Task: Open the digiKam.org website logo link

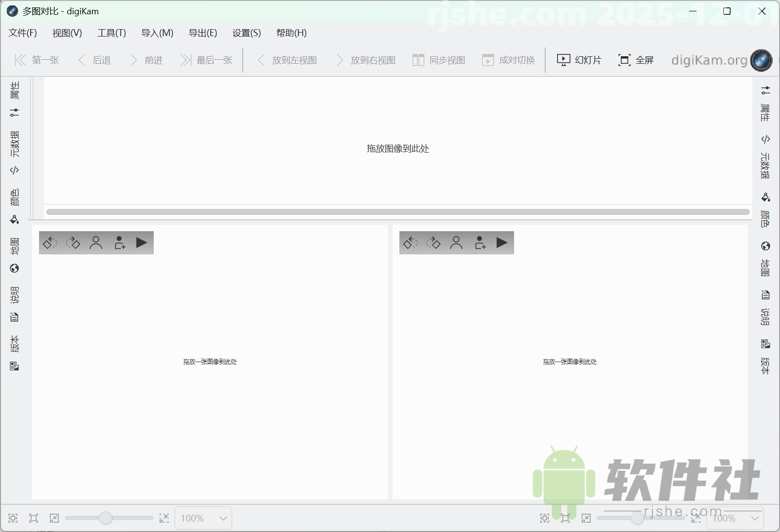Action: tap(721, 60)
